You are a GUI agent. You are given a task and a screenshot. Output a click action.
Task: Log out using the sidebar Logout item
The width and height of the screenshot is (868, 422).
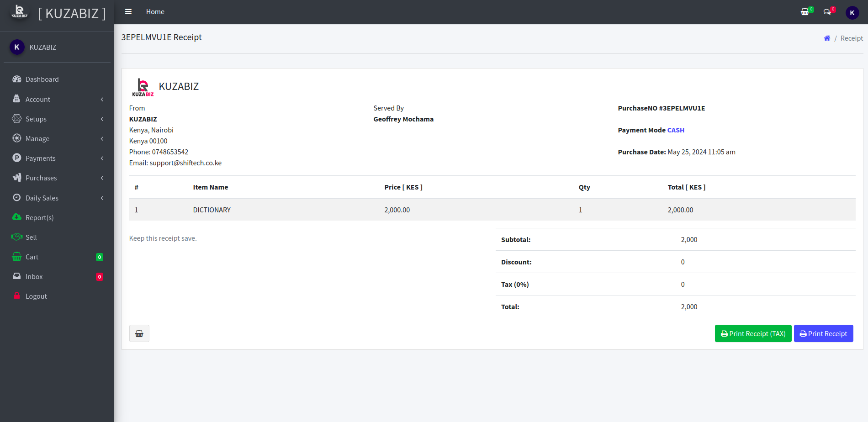(x=36, y=296)
